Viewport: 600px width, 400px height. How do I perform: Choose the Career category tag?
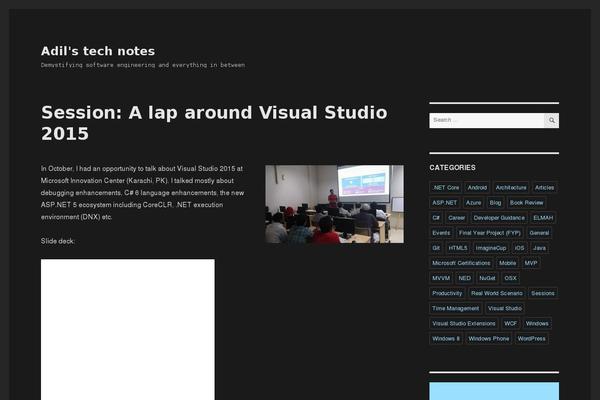pos(457,218)
